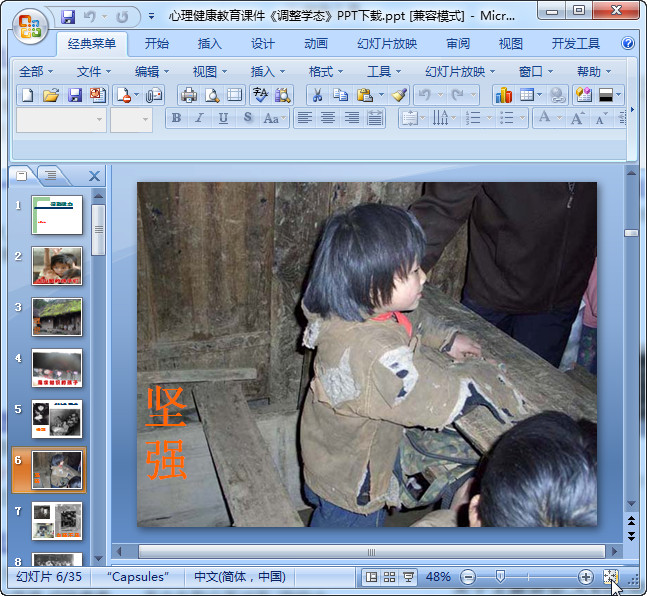The height and width of the screenshot is (596, 647).
Task: Fit slide to current window
Action: pos(611,577)
